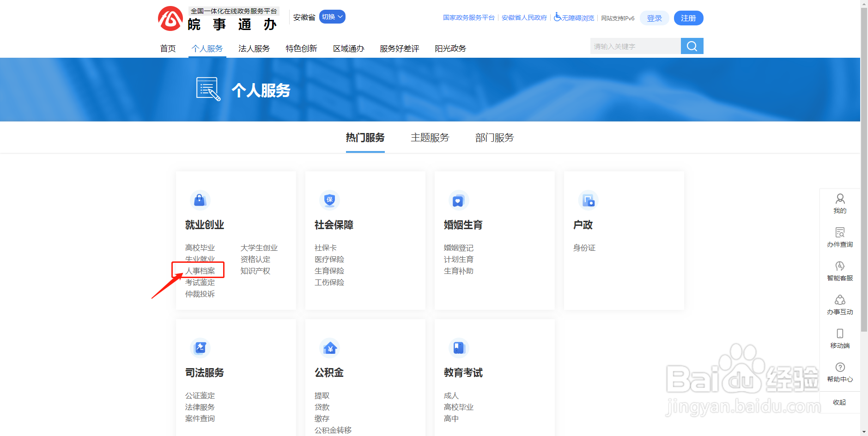Click the 司法服务 gavel icon

point(200,348)
